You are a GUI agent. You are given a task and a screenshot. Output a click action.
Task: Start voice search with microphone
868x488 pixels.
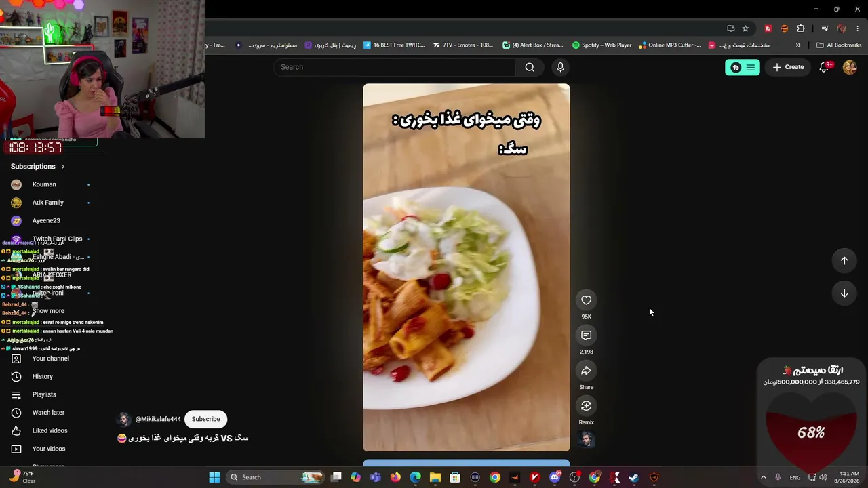[560, 67]
